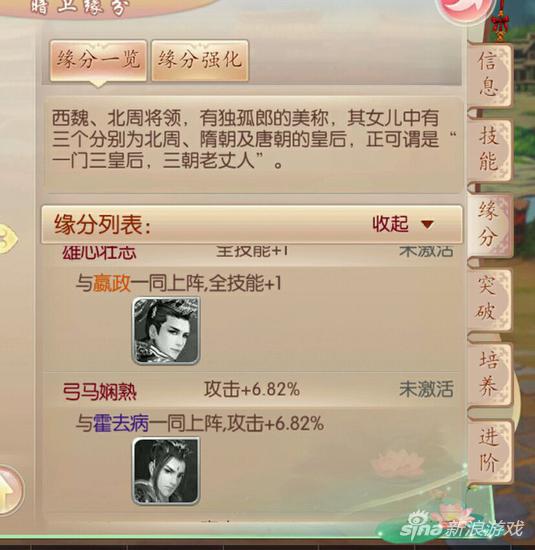This screenshot has width=535, height=550.
Task: Open the 缘分一览 tab
Action: point(98,60)
